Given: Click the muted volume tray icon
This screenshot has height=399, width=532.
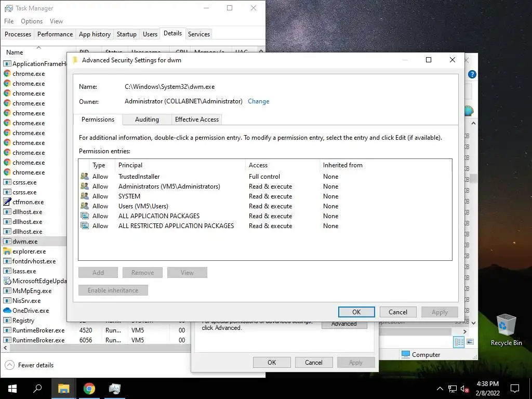Looking at the screenshot, I should (x=464, y=389).
